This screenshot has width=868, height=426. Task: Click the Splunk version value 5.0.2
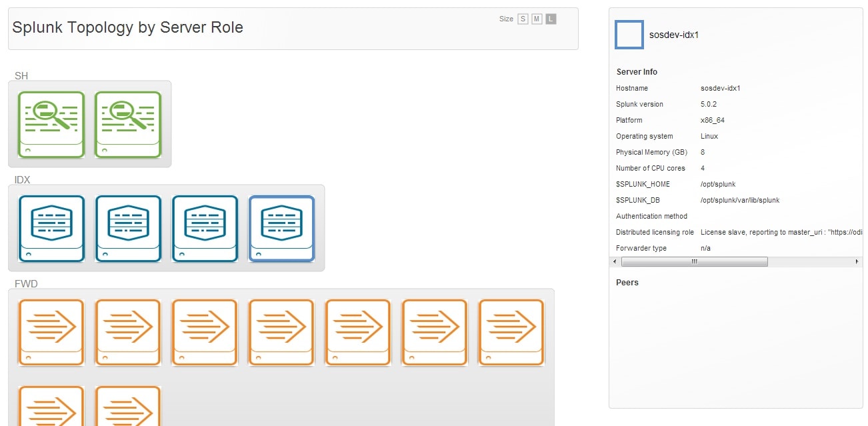[x=709, y=104]
